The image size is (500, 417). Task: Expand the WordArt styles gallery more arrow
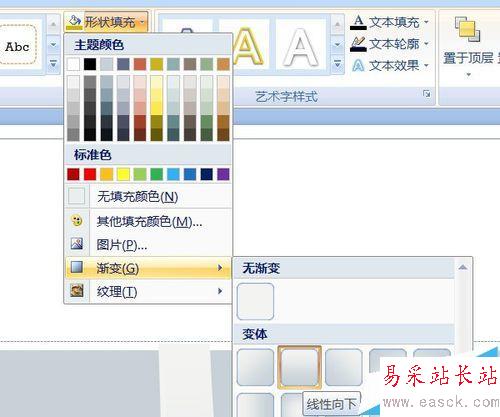[x=337, y=63]
